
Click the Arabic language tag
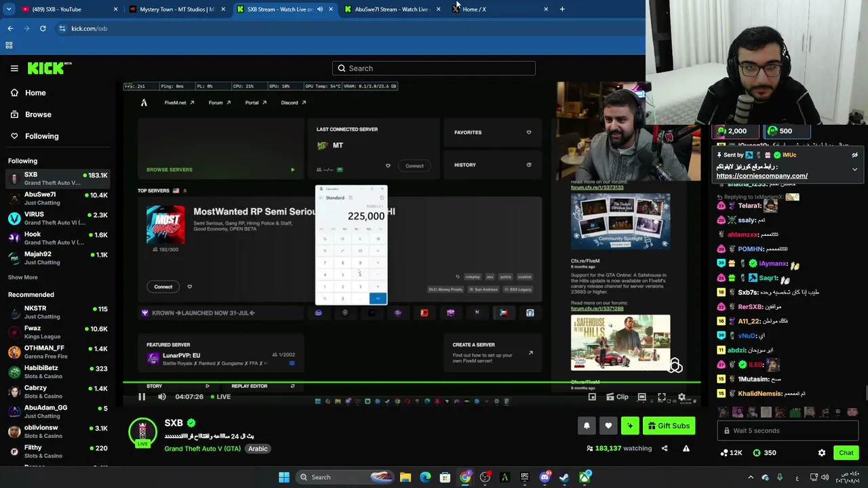(258, 449)
